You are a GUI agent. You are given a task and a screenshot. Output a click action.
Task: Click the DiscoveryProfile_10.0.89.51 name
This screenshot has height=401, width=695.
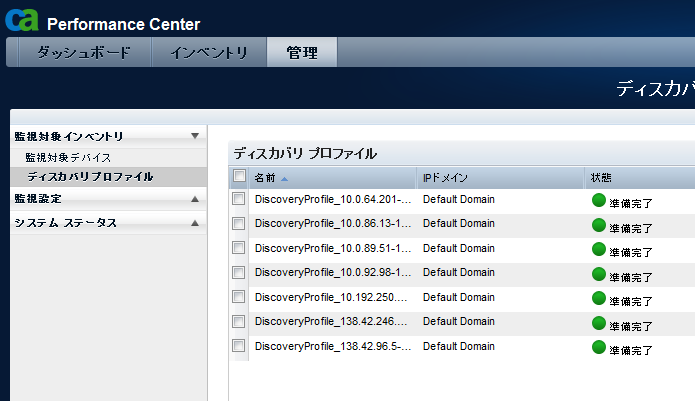click(333, 249)
